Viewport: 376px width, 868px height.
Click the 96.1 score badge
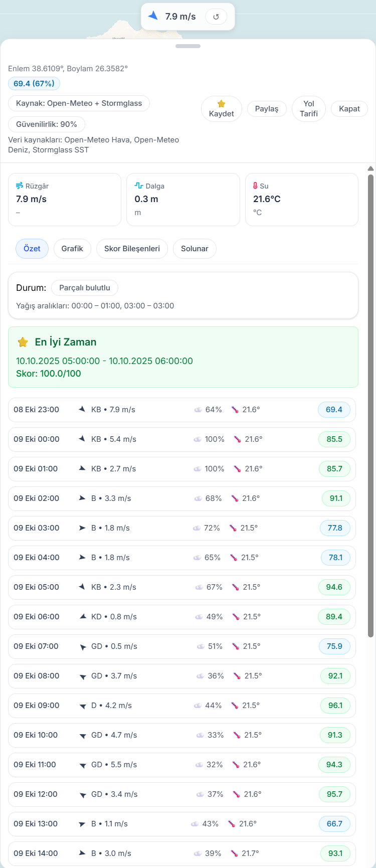(335, 706)
